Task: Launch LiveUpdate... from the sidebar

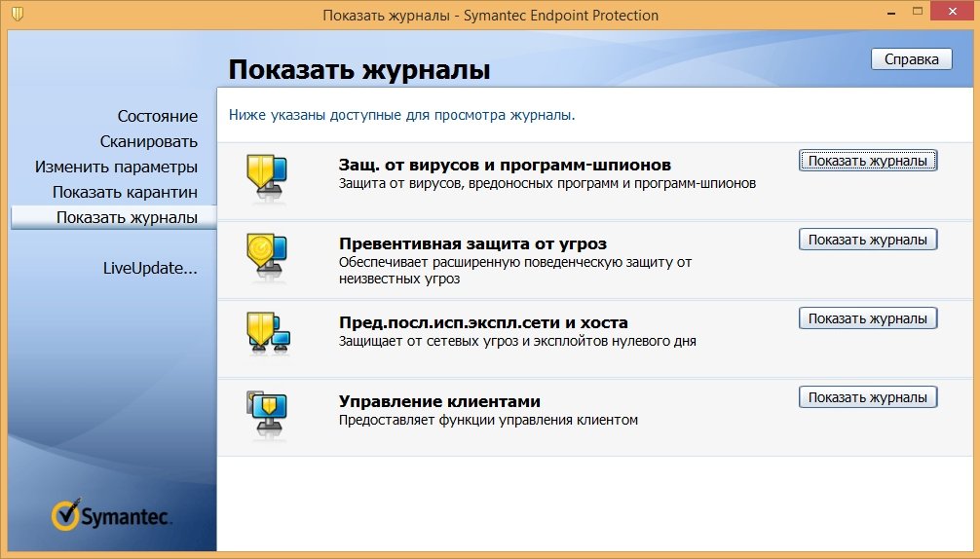Action: pos(150,268)
